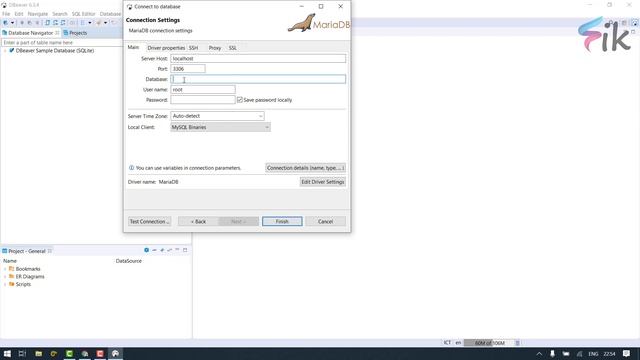Click the Project - General tab icon

(x=5, y=251)
